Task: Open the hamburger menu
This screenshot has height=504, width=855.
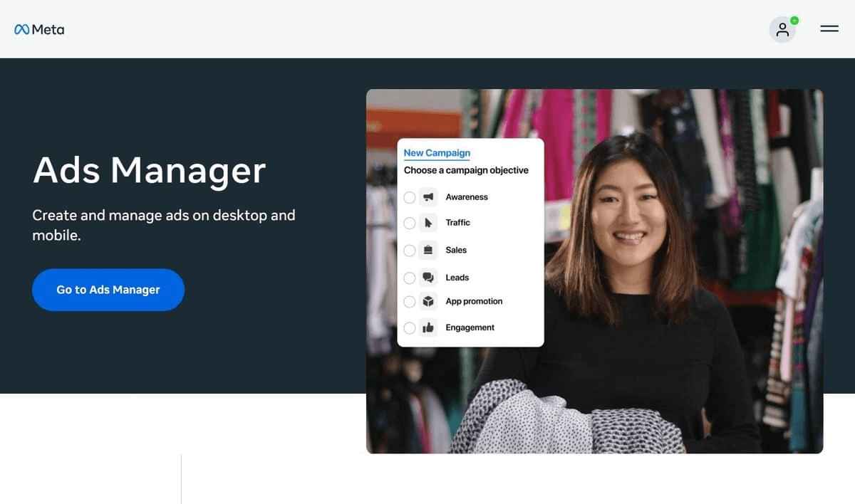Action: [x=829, y=29]
